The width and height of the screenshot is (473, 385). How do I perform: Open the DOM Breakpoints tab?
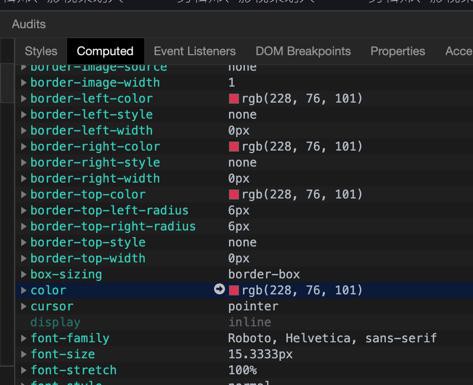[303, 51]
